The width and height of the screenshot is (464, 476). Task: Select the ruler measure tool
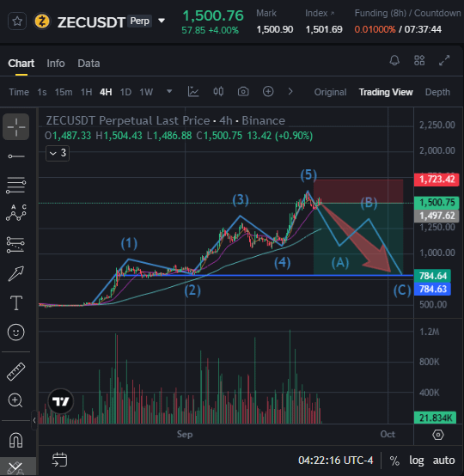15,371
